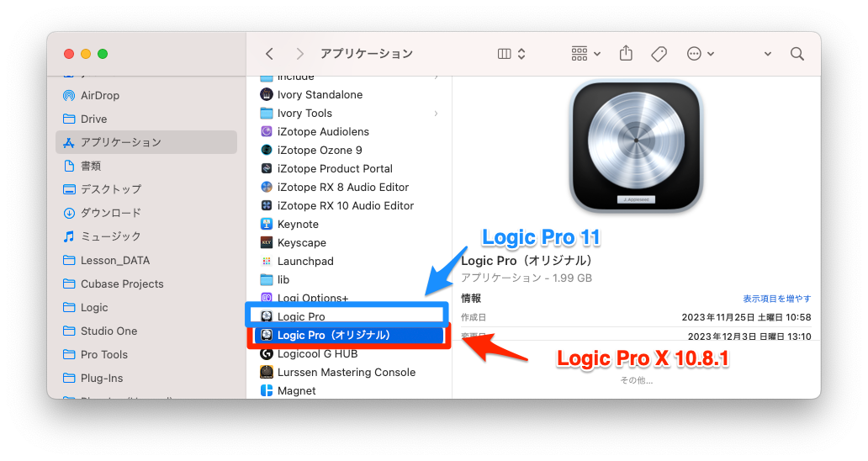This screenshot has height=461, width=868.
Task: Click the Ivory Standalone icon
Action: tap(267, 94)
